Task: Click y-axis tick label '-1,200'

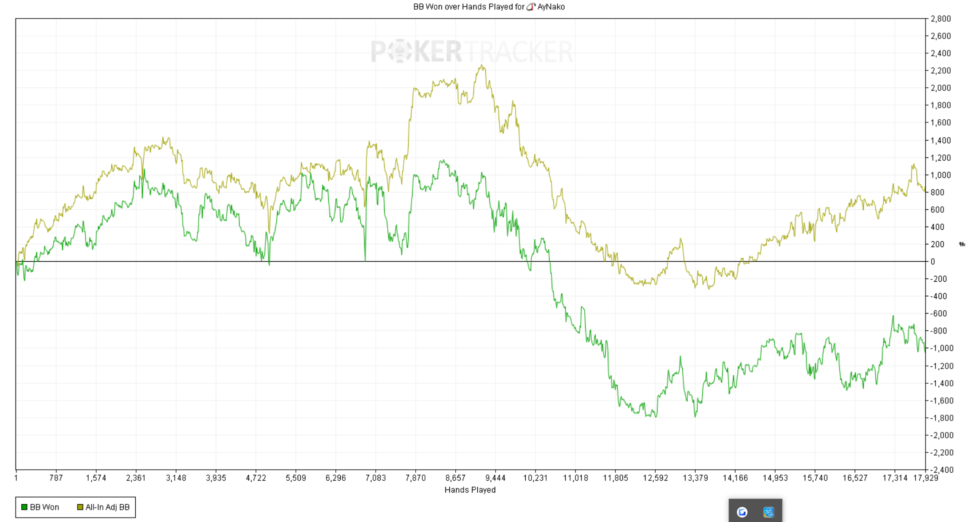Action: [942, 366]
